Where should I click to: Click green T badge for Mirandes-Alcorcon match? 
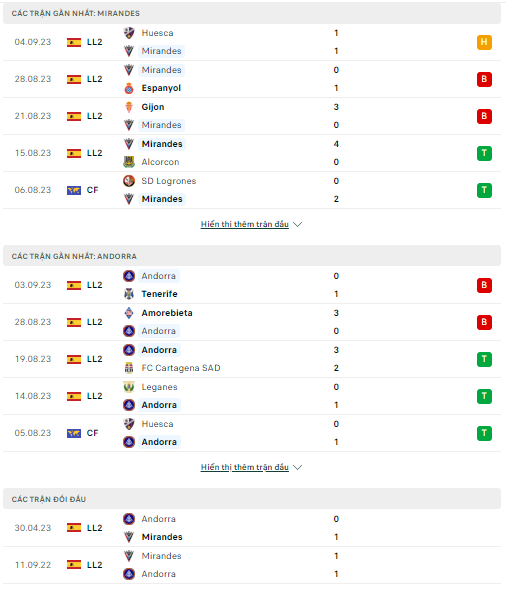pyautogui.click(x=484, y=153)
